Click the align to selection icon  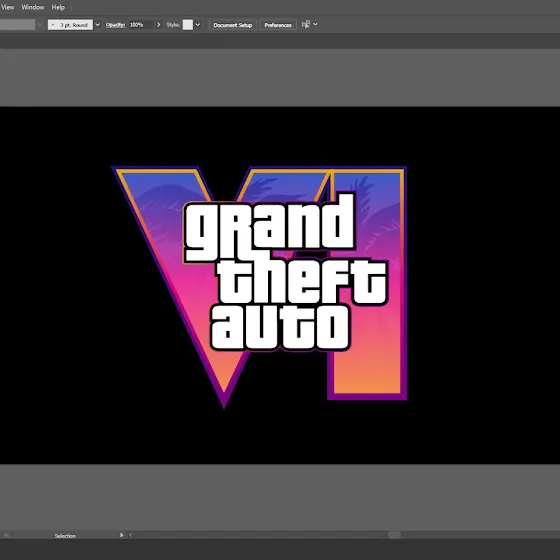pos(305,25)
